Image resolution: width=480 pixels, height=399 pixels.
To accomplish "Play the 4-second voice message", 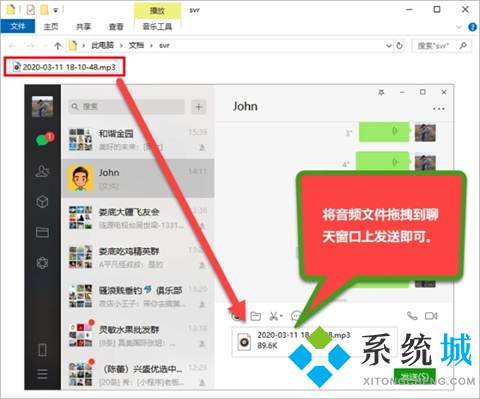I will click(382, 161).
